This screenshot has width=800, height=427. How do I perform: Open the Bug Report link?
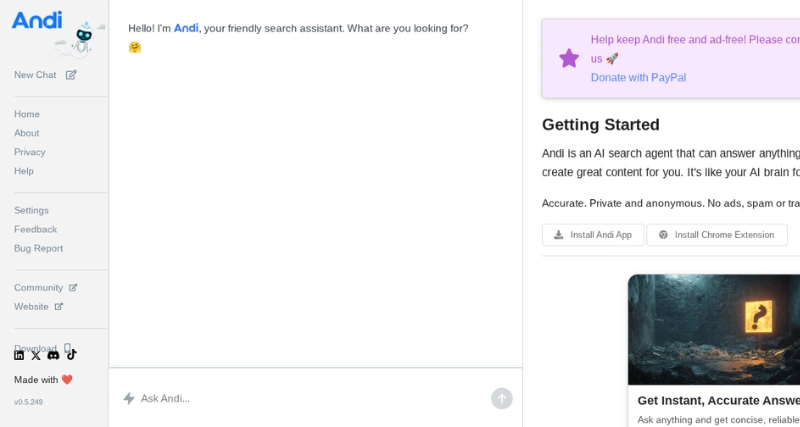click(x=38, y=248)
